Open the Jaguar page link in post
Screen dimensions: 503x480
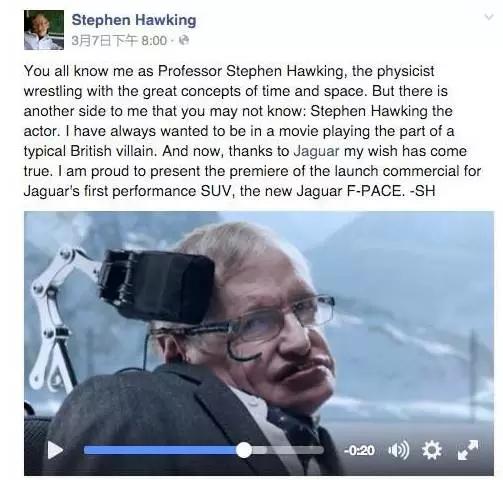tap(316, 151)
